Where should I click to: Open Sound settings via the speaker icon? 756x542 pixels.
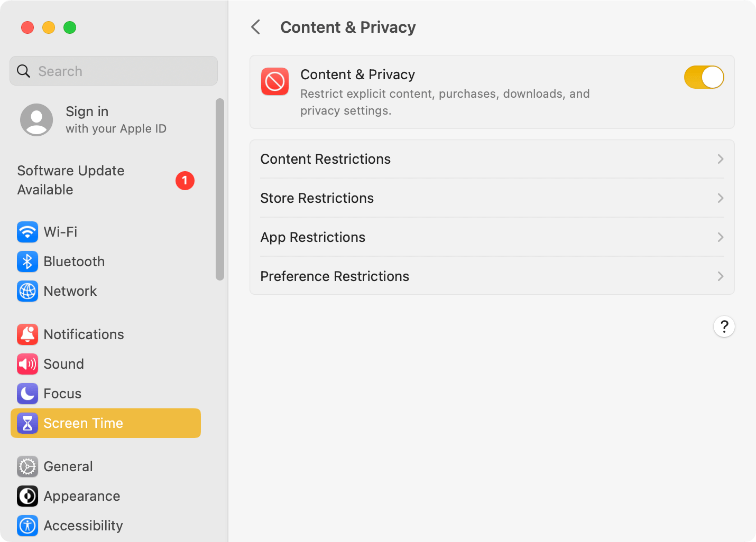[x=27, y=364]
